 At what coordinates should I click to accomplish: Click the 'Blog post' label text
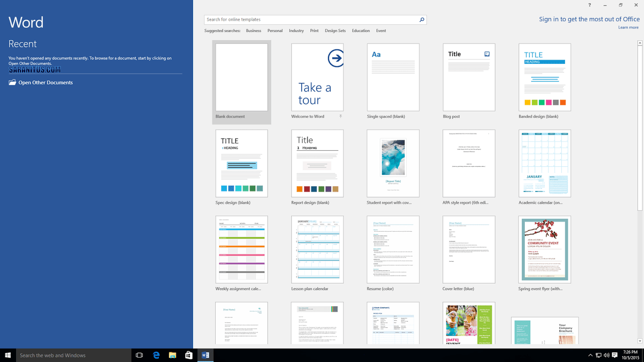coord(451,116)
